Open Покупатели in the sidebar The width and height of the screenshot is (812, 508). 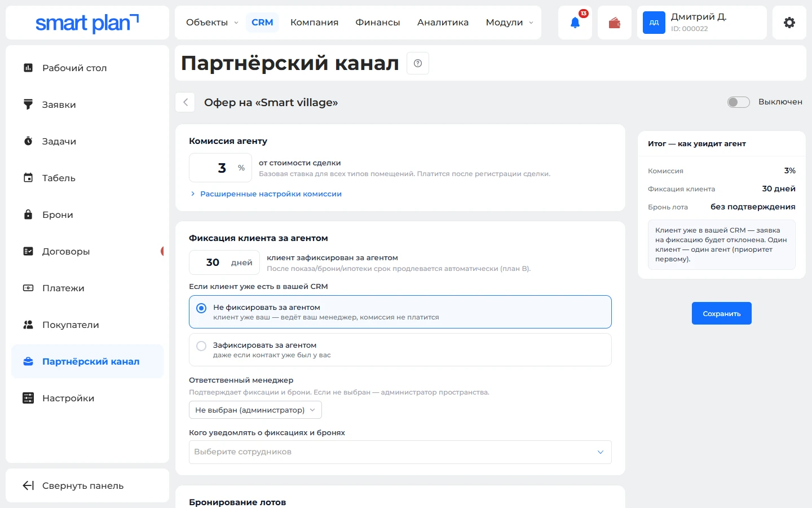point(87,325)
